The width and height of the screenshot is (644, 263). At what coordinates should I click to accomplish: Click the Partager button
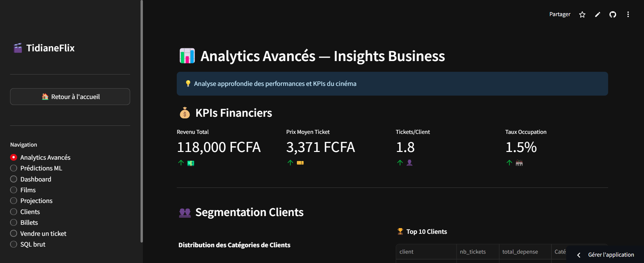[559, 14]
